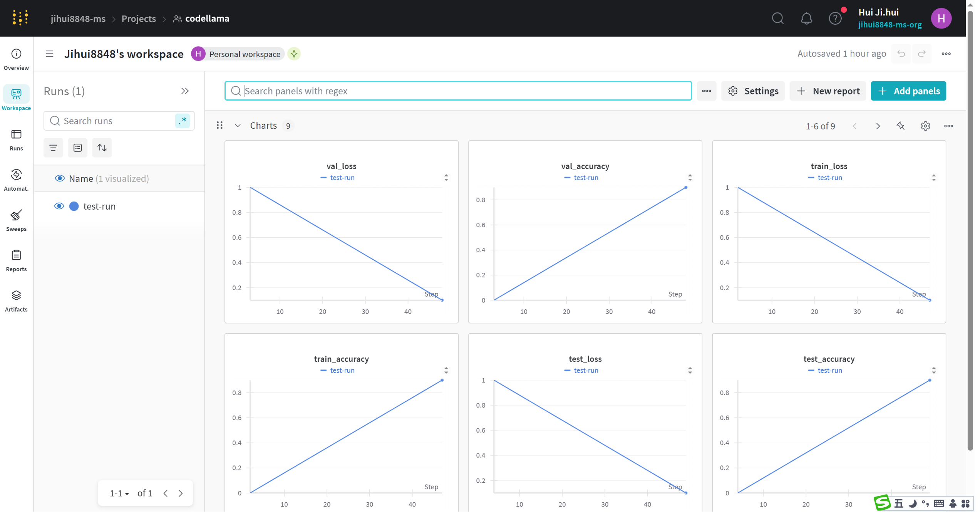The height and width of the screenshot is (522, 980).
Task: Collapse the Charts section chevron
Action: click(x=238, y=126)
